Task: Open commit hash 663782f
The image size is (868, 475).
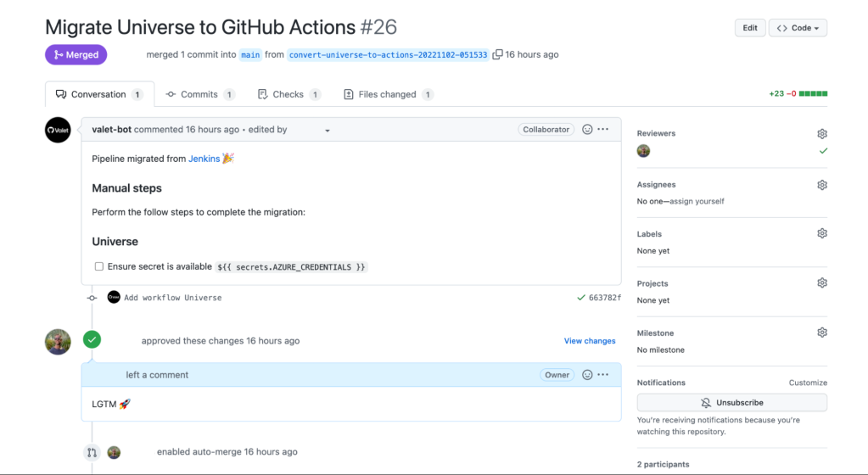Action: (x=604, y=298)
